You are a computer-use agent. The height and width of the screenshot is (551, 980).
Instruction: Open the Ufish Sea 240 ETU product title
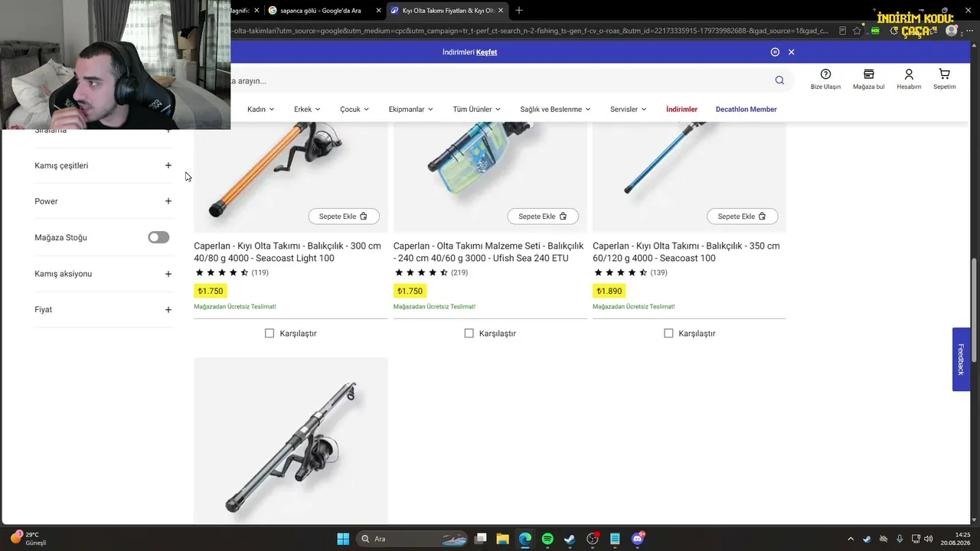coord(488,252)
